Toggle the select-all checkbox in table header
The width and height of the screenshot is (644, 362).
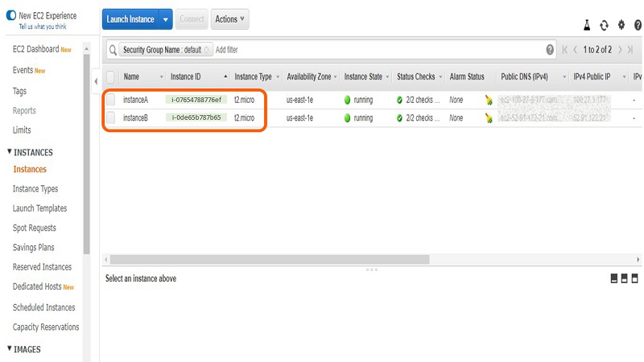(x=111, y=77)
